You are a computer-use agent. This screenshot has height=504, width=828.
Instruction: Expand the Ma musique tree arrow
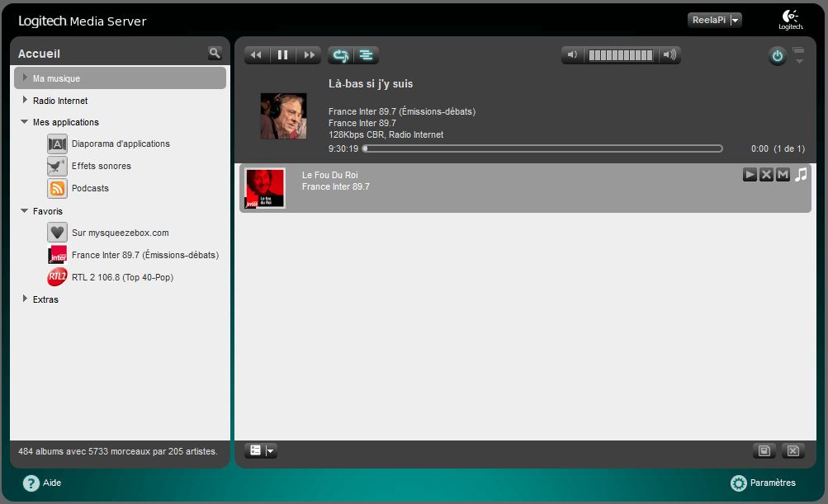pos(24,78)
